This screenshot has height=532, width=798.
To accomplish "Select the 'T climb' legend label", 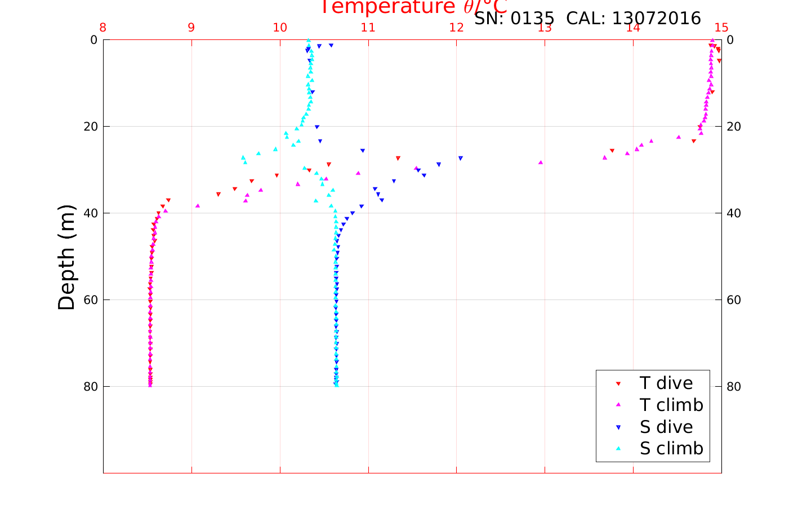I will point(671,405).
